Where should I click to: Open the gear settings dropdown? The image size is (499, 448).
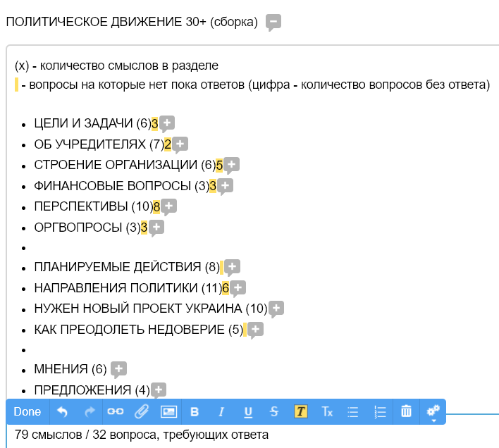pos(433,412)
